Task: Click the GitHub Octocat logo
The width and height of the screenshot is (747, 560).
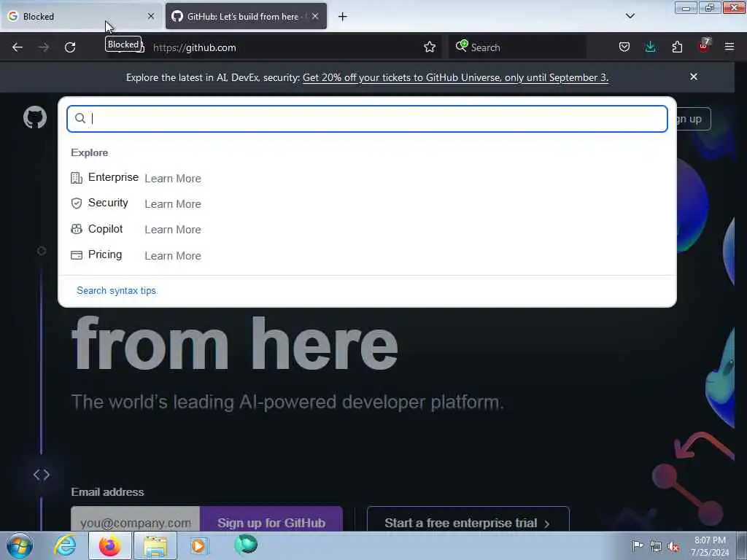Action: point(35,117)
